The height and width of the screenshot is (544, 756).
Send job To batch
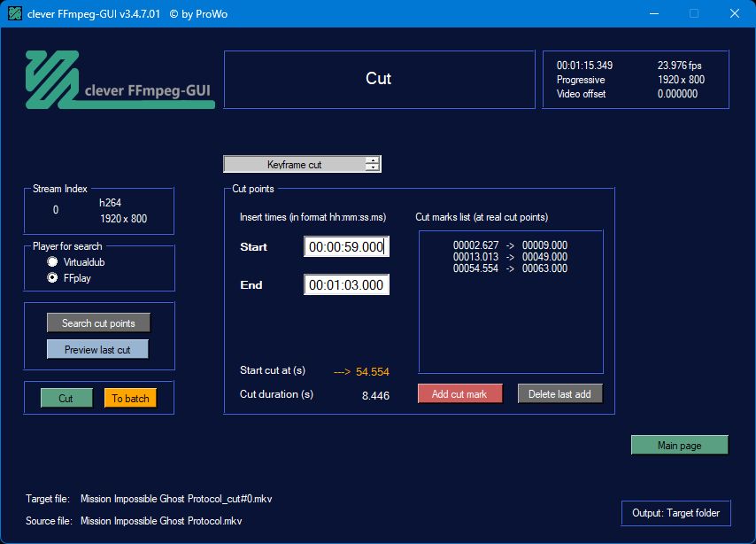click(130, 398)
